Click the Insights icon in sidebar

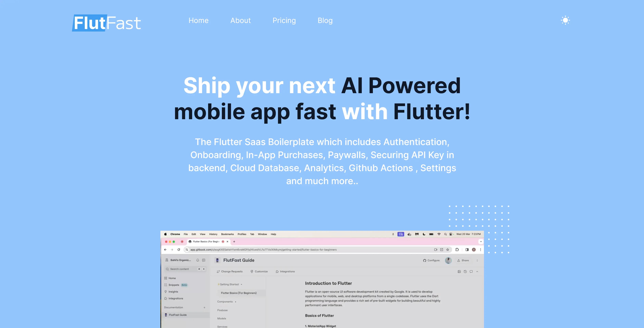click(x=165, y=292)
